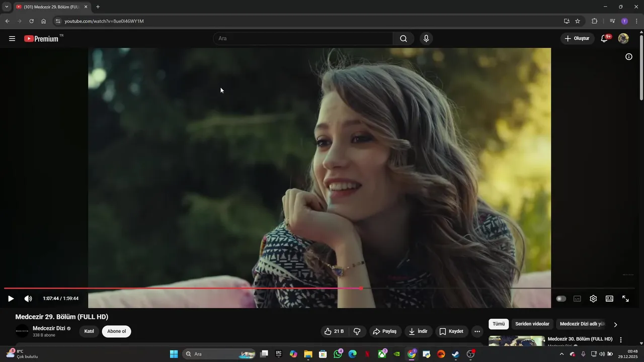
Task: Subscribe with Abone ol button
Action: click(116, 331)
